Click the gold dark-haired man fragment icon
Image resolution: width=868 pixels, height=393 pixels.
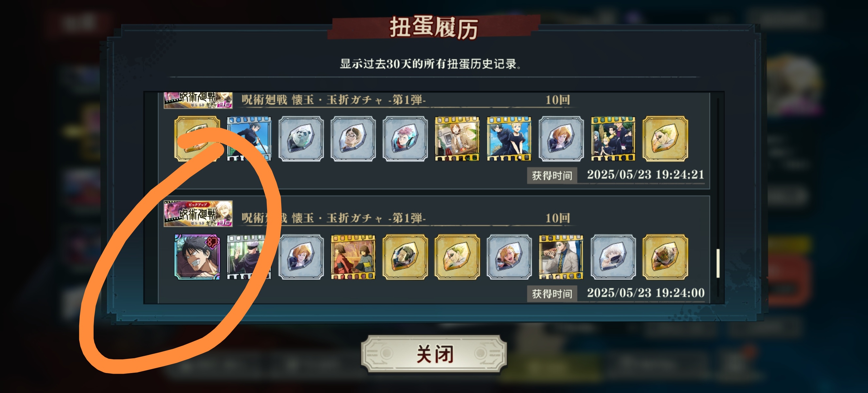click(x=405, y=257)
